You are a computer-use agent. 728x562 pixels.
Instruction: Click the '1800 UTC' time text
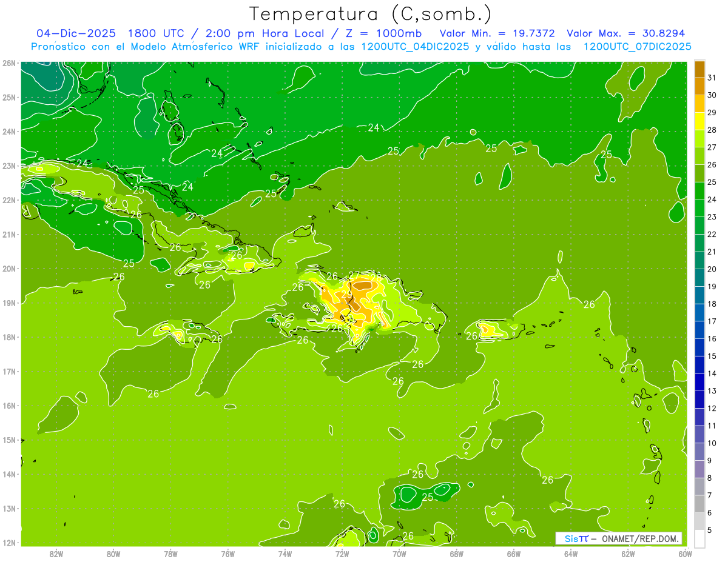[156, 33]
